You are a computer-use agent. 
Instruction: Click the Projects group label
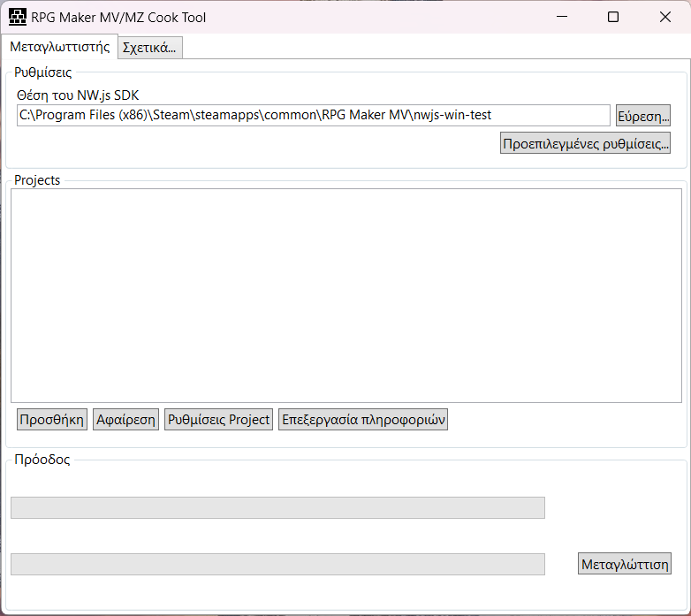[37, 179]
